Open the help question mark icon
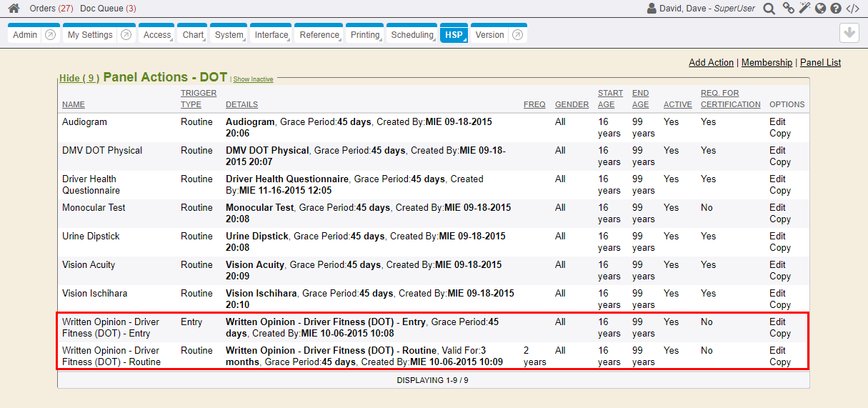 [x=836, y=9]
